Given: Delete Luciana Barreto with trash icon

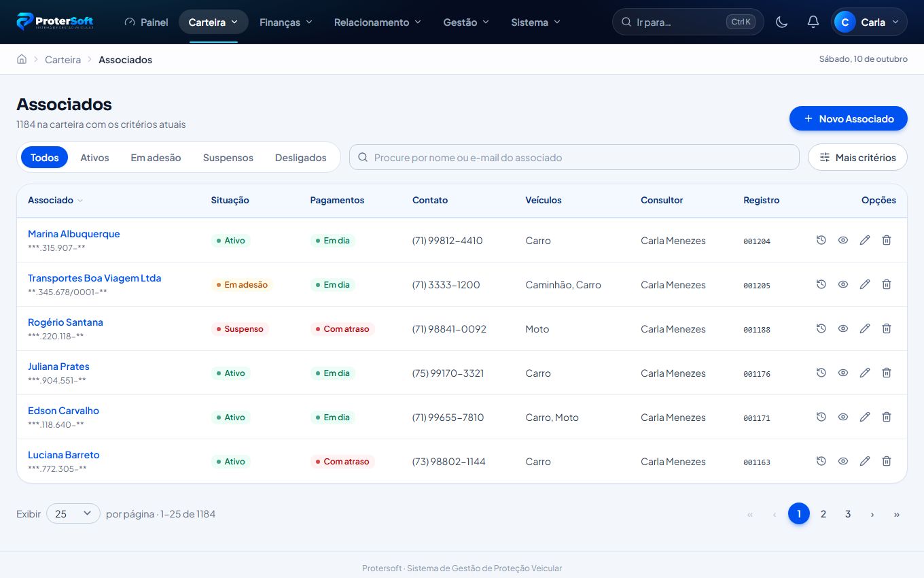Looking at the screenshot, I should point(887,461).
